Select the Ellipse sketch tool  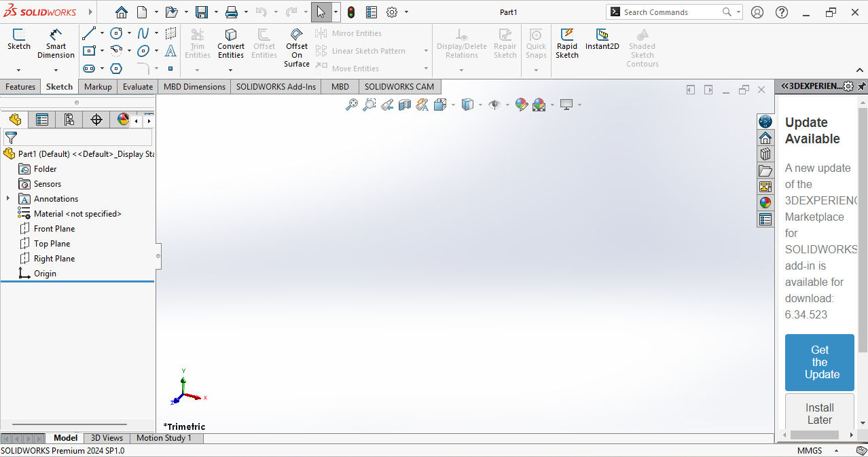coord(143,50)
